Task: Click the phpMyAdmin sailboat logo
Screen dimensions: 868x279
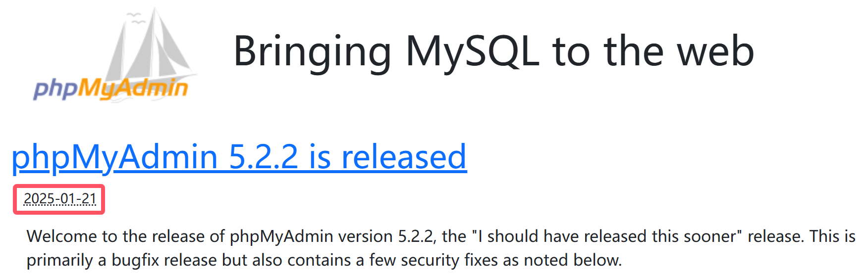Action: 115,54
